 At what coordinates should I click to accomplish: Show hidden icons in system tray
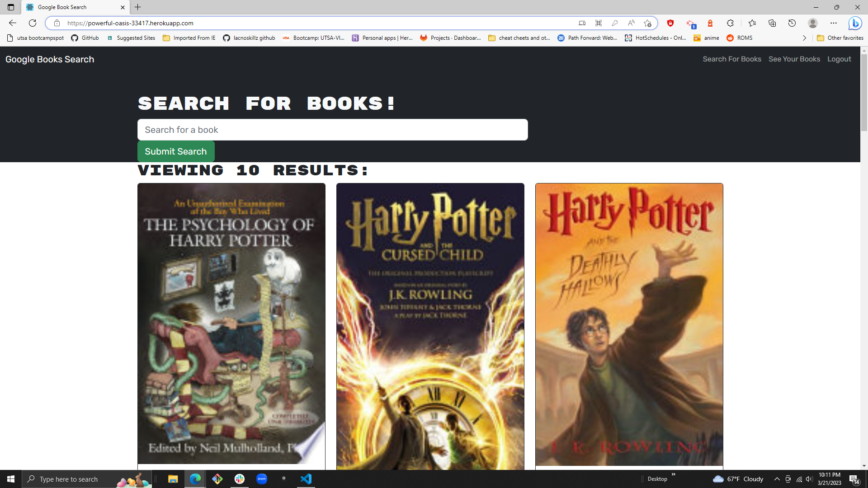tap(777, 479)
